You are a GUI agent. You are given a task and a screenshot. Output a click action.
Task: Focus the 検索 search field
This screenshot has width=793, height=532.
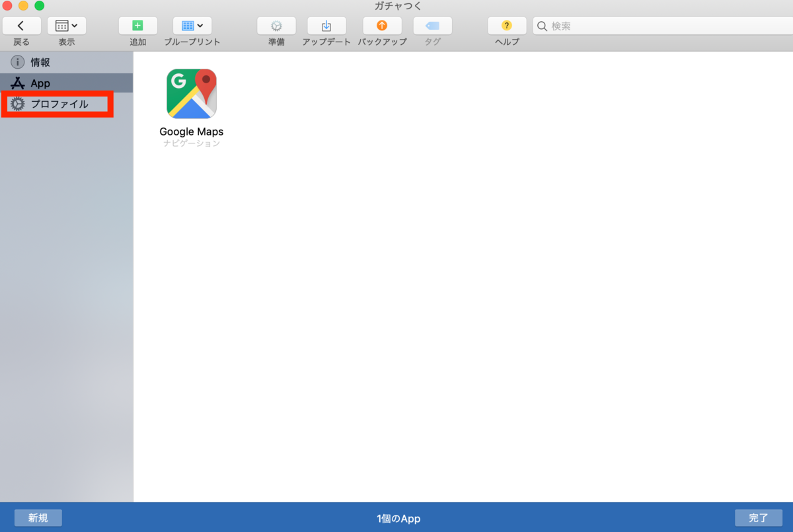coord(663,26)
